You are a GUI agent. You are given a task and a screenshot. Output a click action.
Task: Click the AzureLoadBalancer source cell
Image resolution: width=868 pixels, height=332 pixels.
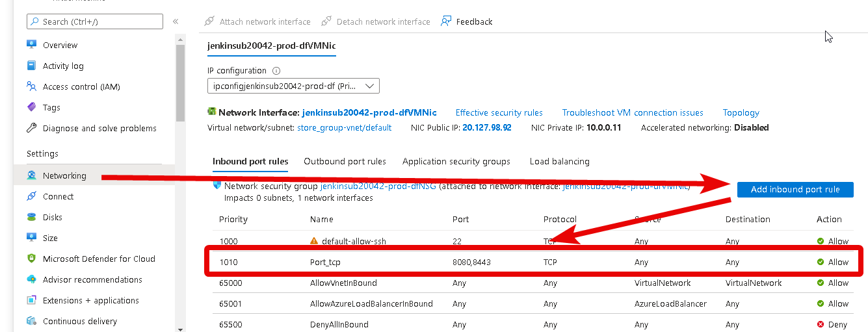coord(670,303)
